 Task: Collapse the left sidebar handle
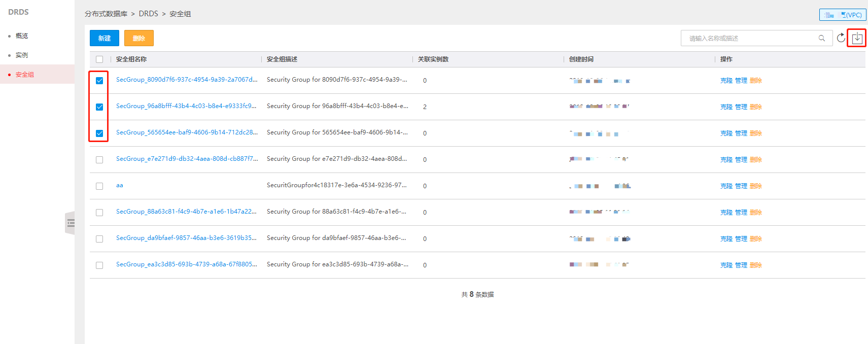click(70, 223)
